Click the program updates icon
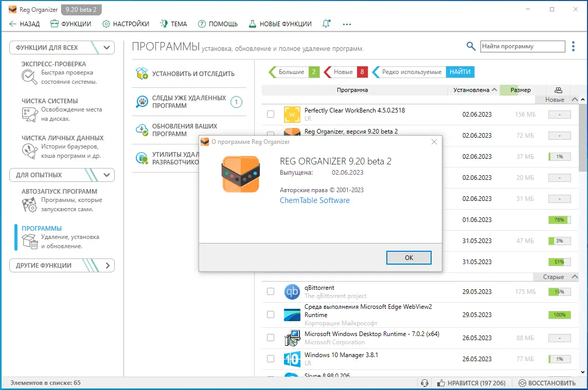 click(x=142, y=129)
